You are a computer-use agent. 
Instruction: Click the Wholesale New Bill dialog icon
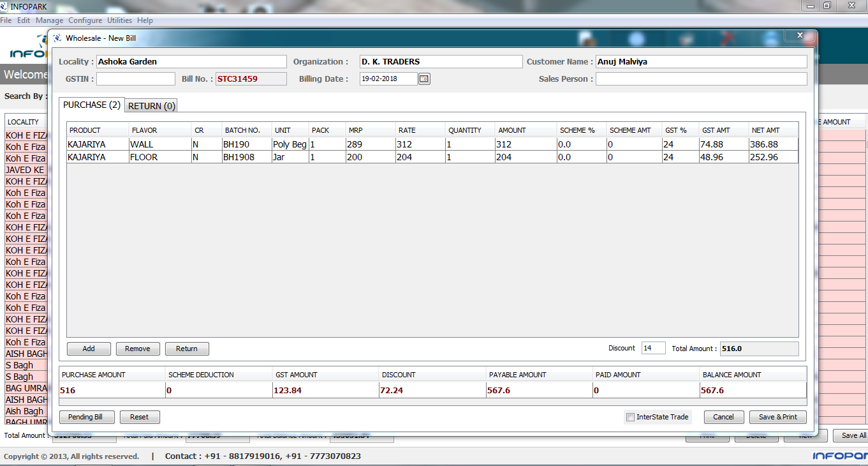coord(57,38)
